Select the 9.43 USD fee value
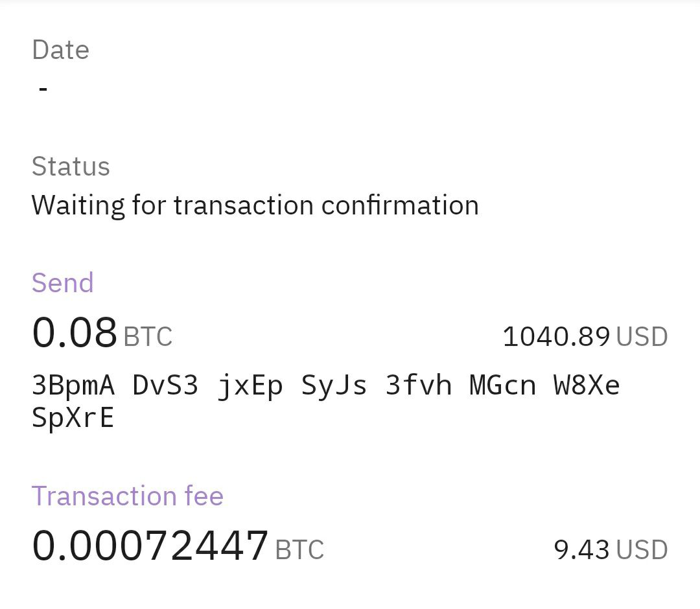The image size is (700, 609). 611,550
